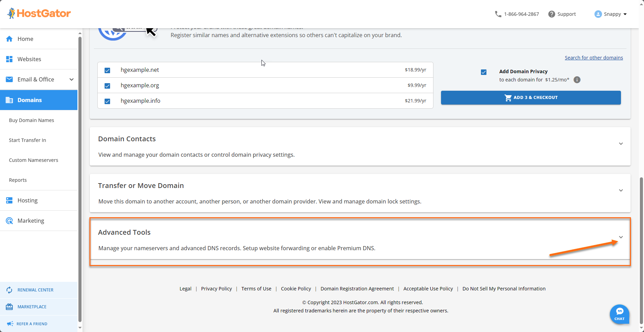644x332 pixels.
Task: Click the Renewal Center refresh icon
Action: point(10,290)
